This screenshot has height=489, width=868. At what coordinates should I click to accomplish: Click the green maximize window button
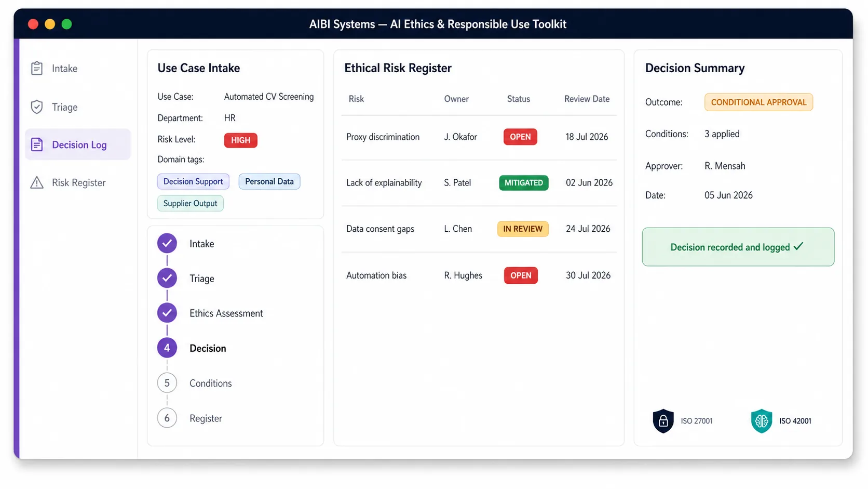[x=66, y=24]
